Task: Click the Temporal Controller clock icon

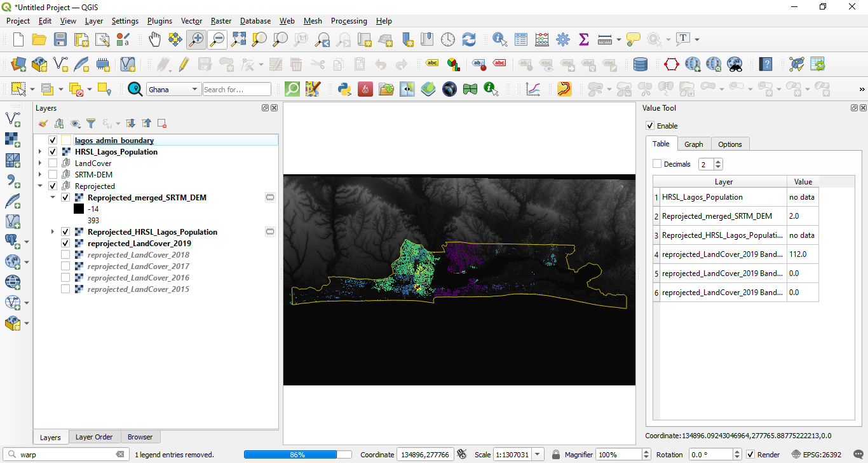Action: tap(448, 39)
